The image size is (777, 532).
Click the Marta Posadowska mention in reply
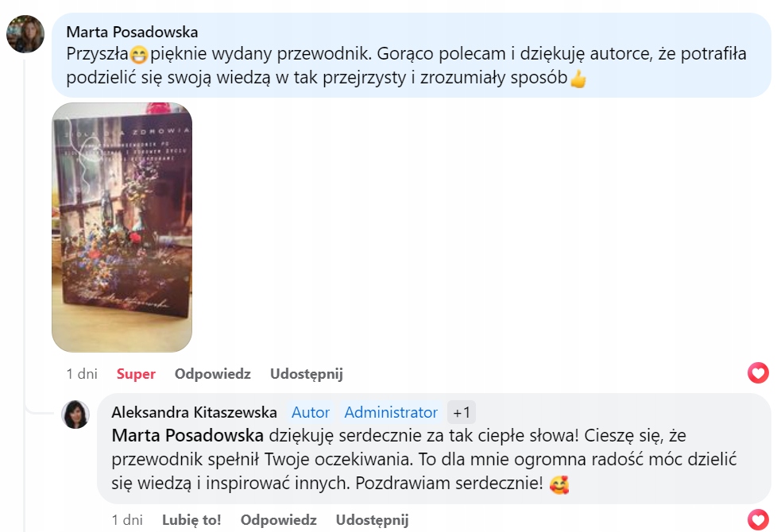(187, 435)
